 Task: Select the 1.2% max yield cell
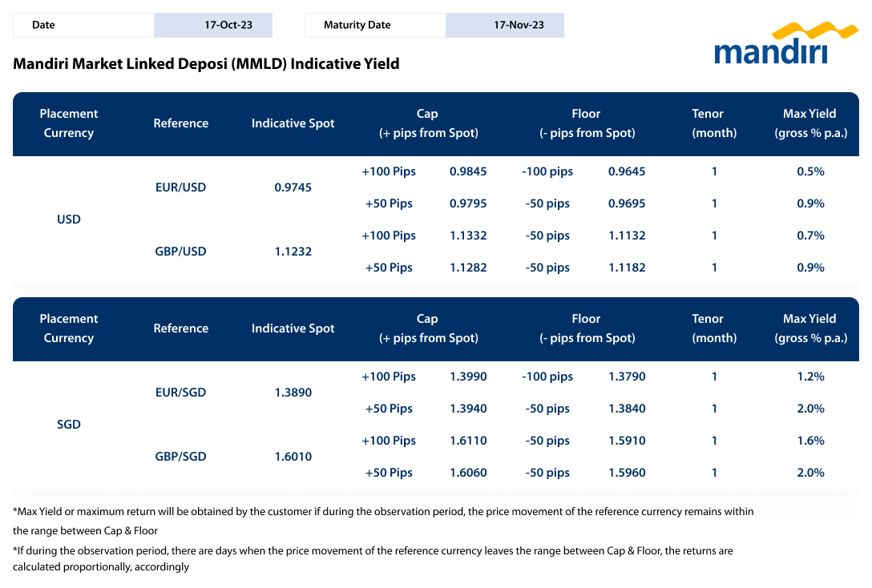click(x=810, y=377)
